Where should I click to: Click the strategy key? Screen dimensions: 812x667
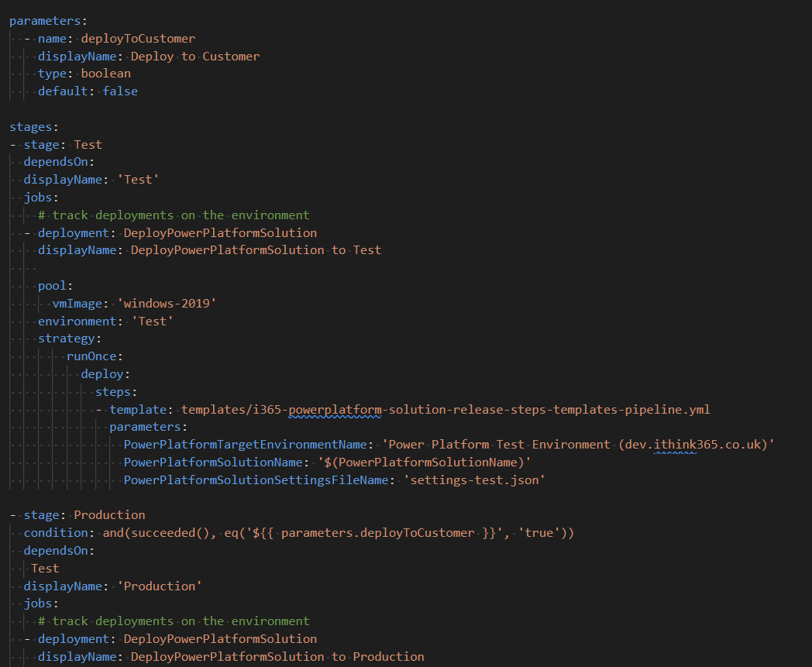[67, 339]
